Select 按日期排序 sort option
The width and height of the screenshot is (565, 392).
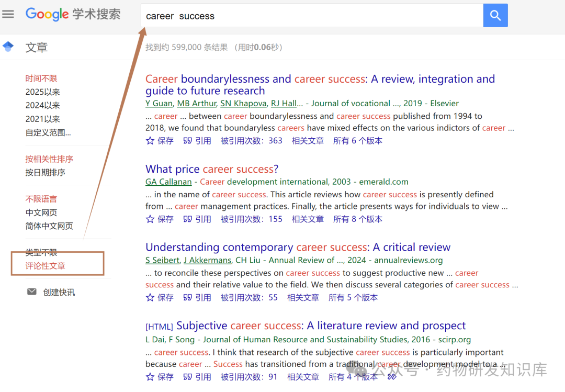click(46, 172)
